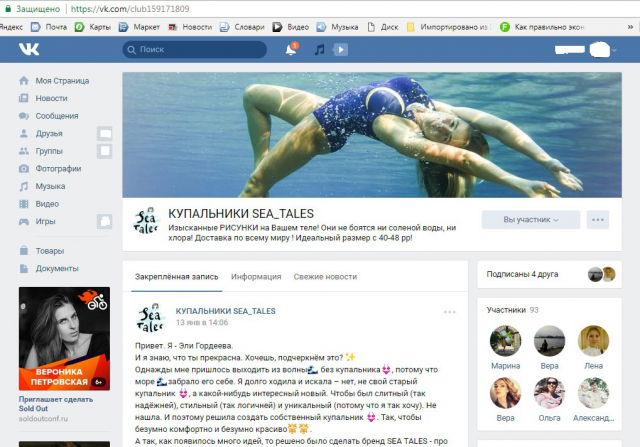Image resolution: width=640 pixels, height=447 pixels.
Task: Open group actions three-dots menu
Action: (598, 220)
